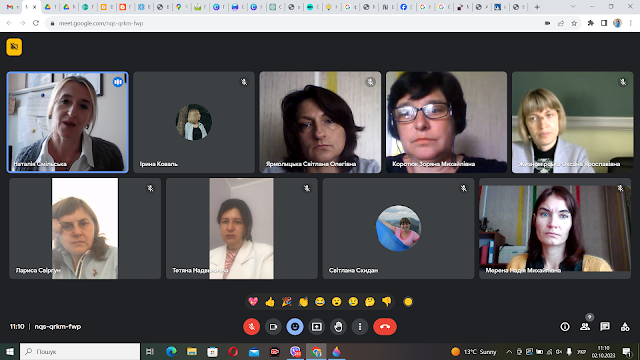Launch Microsoft Edge from the taskbar
The height and width of the screenshot is (360, 640).
point(171,351)
